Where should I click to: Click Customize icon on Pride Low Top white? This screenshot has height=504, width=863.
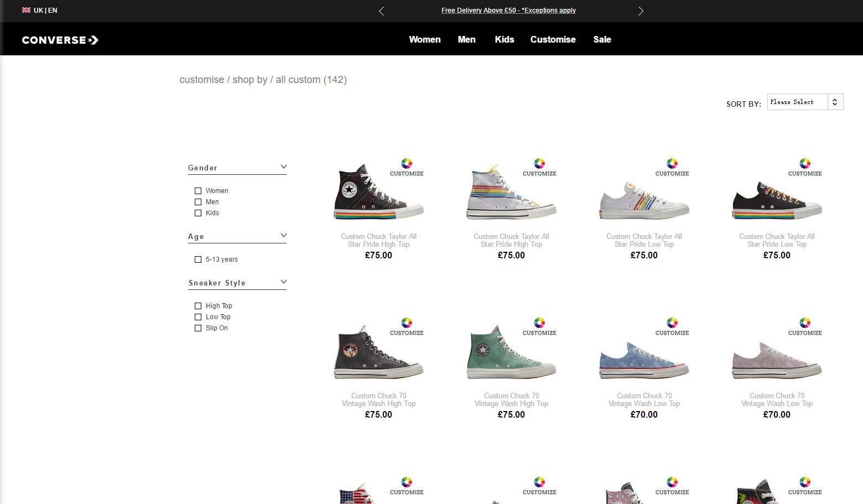(x=672, y=167)
